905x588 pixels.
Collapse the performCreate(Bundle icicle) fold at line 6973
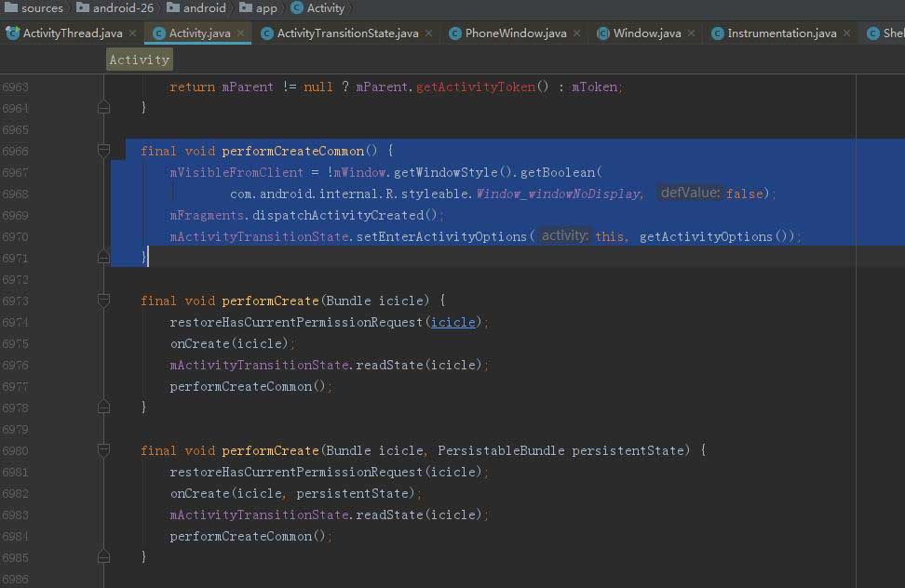pos(104,301)
